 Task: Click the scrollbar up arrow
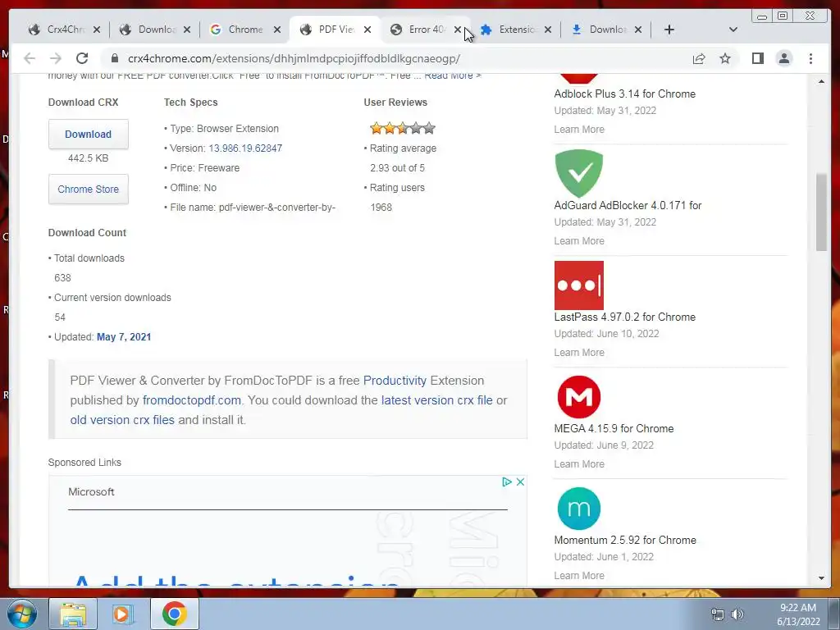821,82
